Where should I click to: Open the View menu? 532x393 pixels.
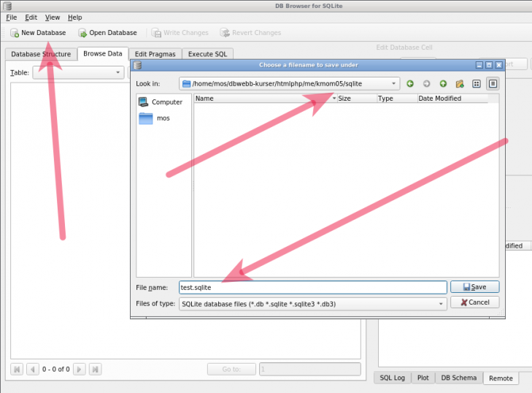coord(53,18)
